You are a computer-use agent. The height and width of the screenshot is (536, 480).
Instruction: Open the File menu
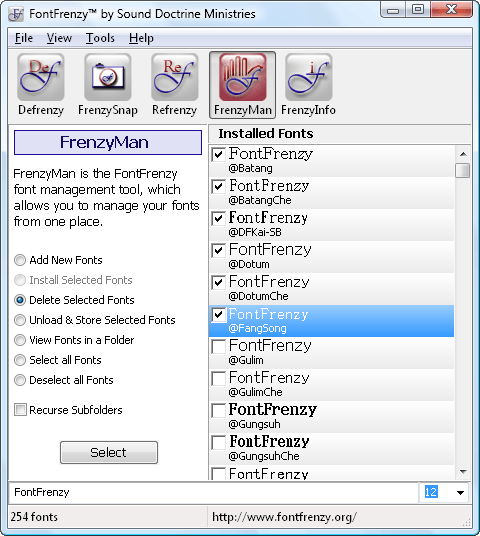tap(24, 38)
